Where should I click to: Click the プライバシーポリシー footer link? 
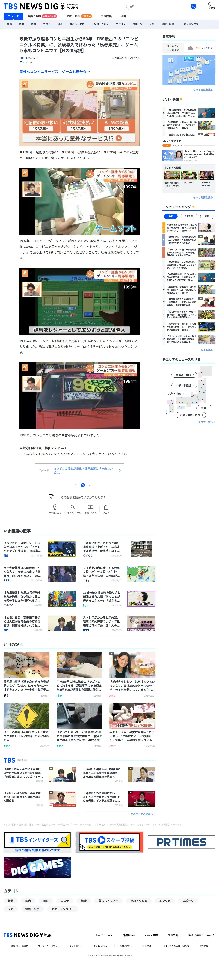click(x=48, y=946)
